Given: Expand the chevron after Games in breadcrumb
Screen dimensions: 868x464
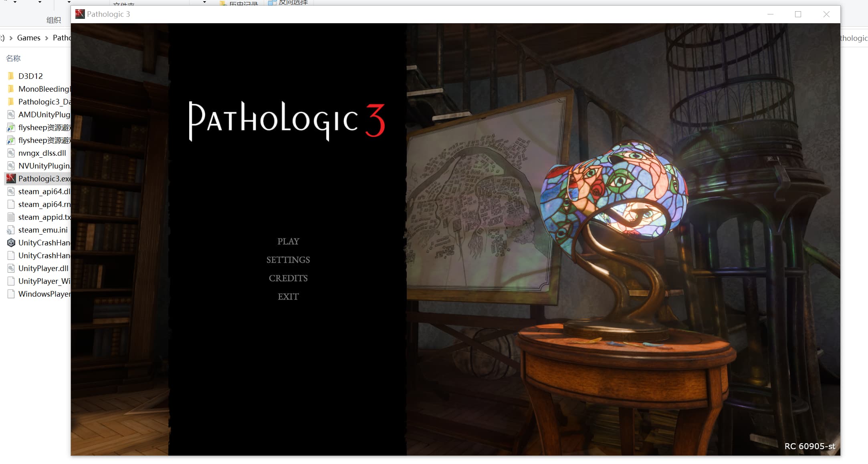Looking at the screenshot, I should click(46, 38).
